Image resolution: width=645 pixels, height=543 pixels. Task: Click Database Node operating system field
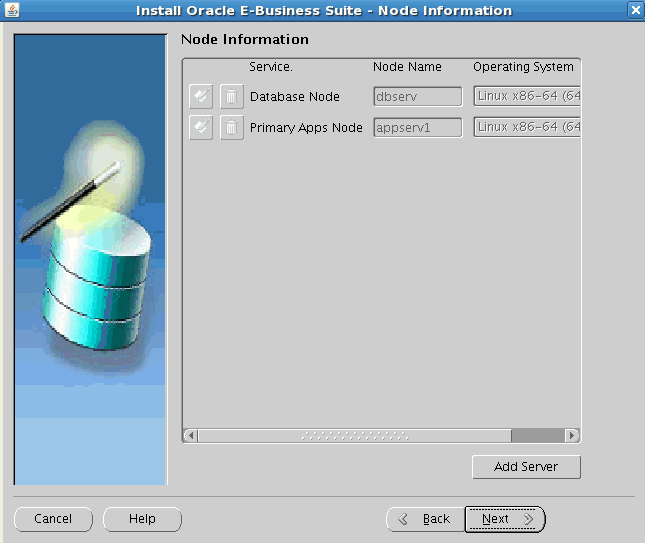pos(527,96)
